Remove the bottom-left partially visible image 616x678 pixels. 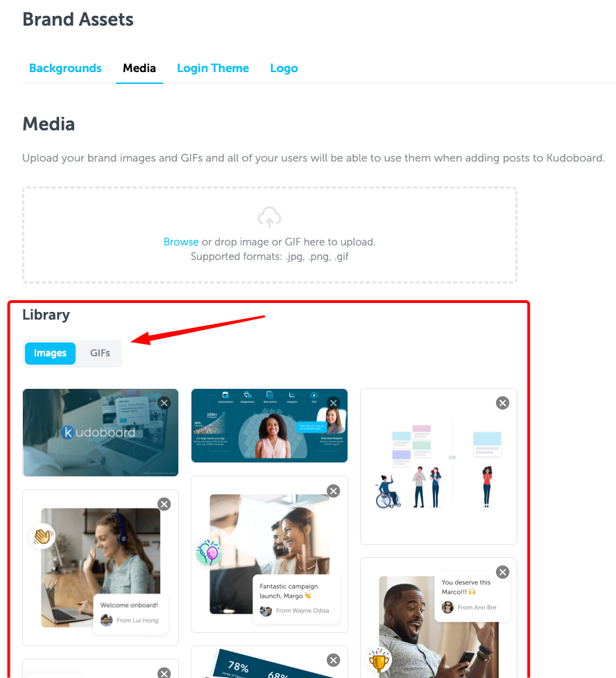click(164, 673)
